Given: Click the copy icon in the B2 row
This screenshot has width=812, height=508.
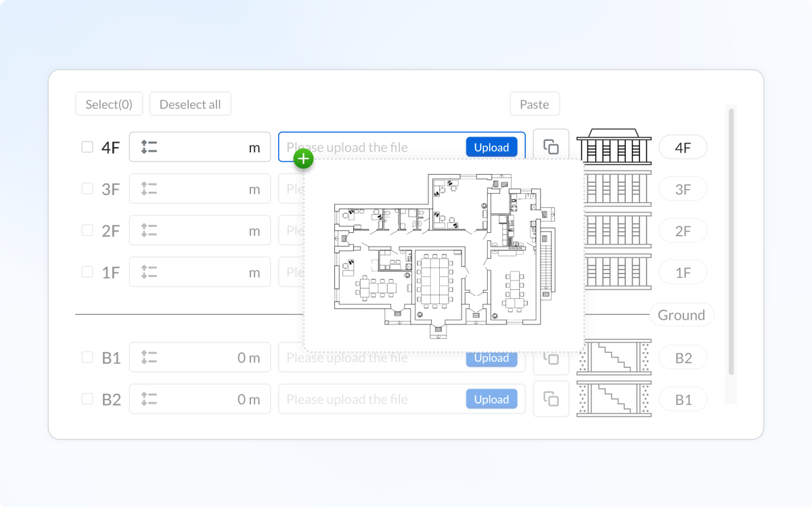Looking at the screenshot, I should [551, 400].
